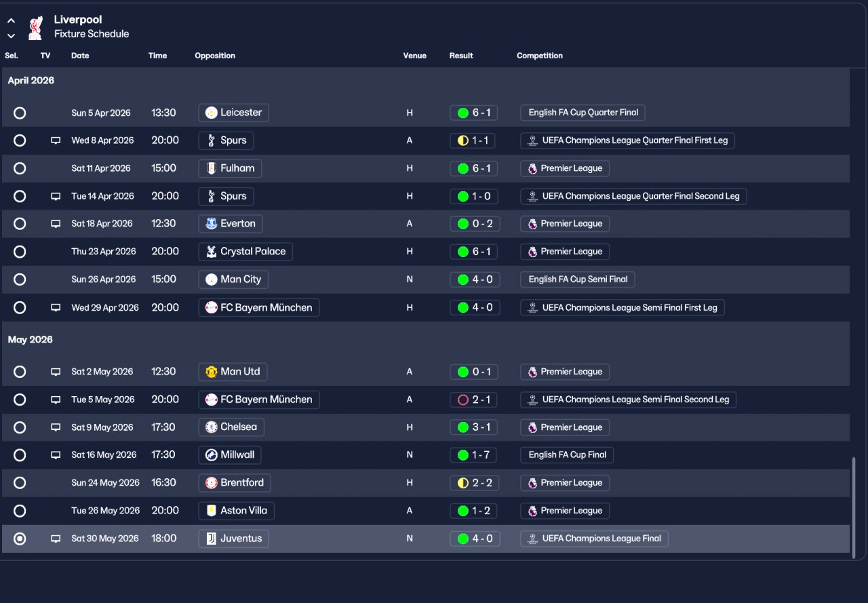Viewport: 868px width, 603px height.
Task: Click the Opposition column header
Action: point(215,56)
